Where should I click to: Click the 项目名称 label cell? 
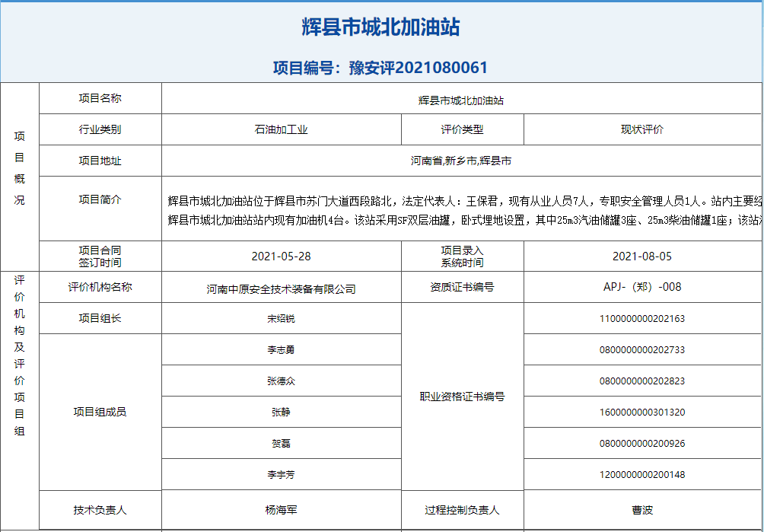pos(100,98)
